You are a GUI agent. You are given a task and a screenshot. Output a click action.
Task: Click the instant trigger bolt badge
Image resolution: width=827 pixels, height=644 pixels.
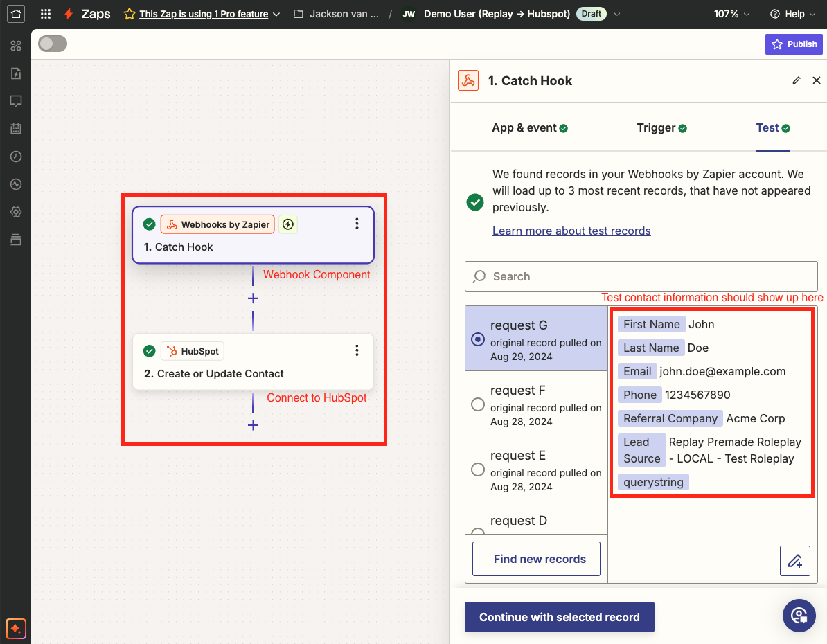288,224
